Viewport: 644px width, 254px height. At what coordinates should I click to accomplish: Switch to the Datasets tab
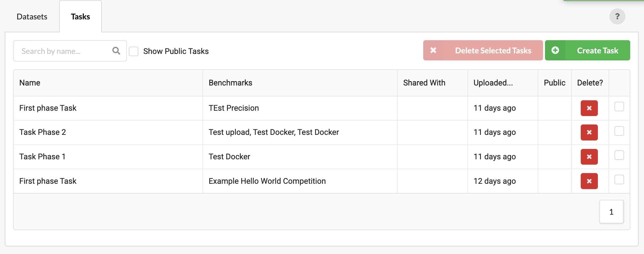coord(32,17)
